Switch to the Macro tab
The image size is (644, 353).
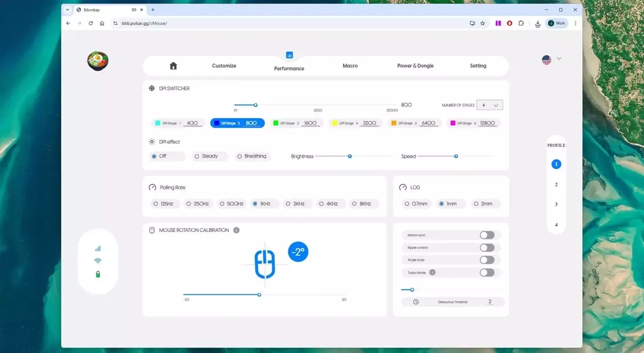click(350, 66)
